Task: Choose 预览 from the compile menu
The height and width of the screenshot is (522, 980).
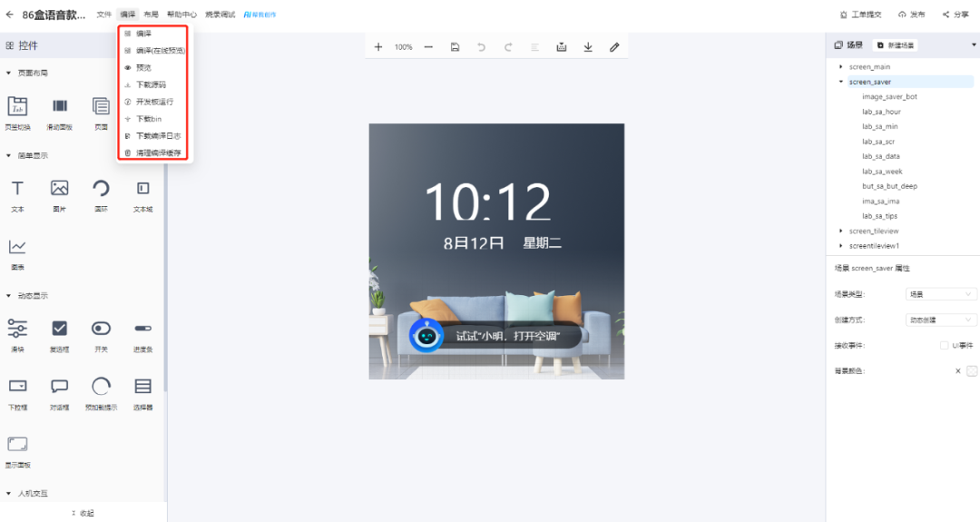Action: [153, 67]
